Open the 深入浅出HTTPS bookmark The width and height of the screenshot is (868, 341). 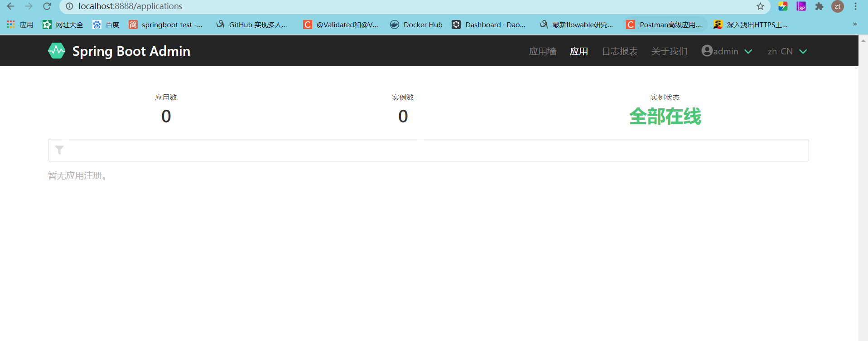(x=751, y=24)
